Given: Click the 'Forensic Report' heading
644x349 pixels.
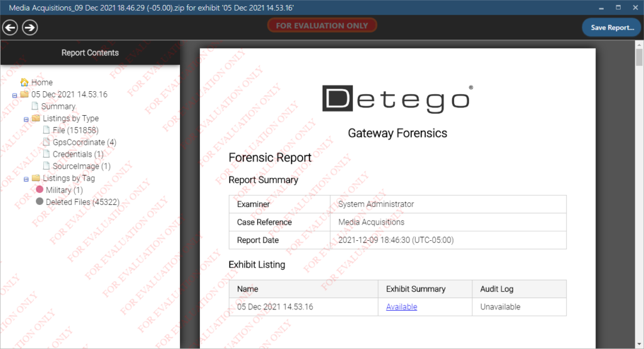Looking at the screenshot, I should (x=270, y=158).
